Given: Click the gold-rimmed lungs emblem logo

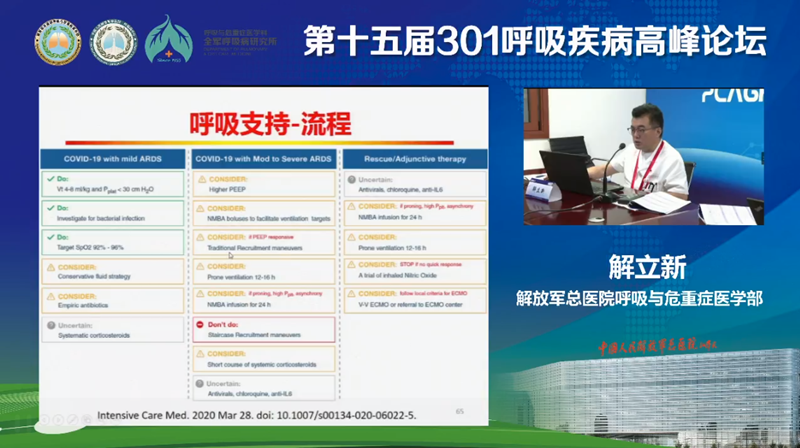Looking at the screenshot, I should click(58, 42).
